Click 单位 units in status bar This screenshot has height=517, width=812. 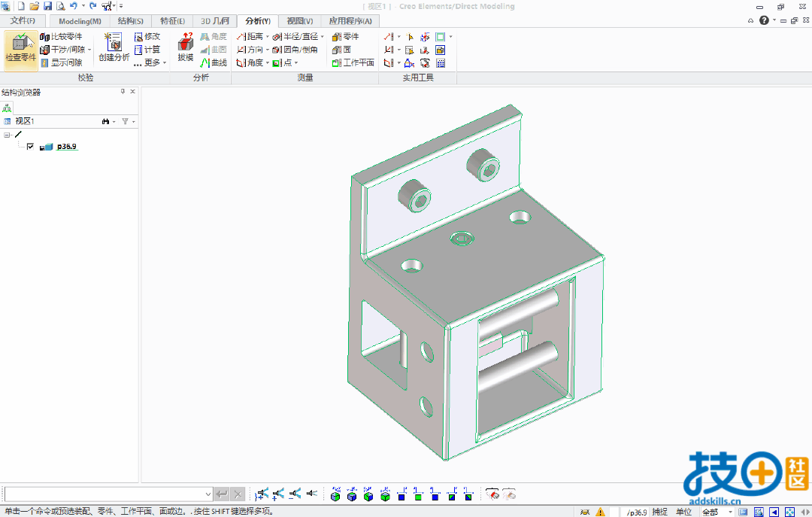tap(683, 512)
